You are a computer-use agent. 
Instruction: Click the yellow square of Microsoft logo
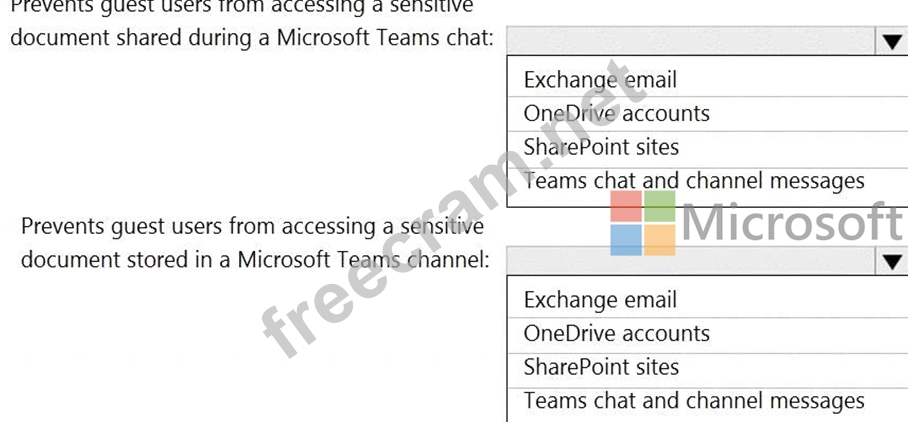(x=660, y=240)
